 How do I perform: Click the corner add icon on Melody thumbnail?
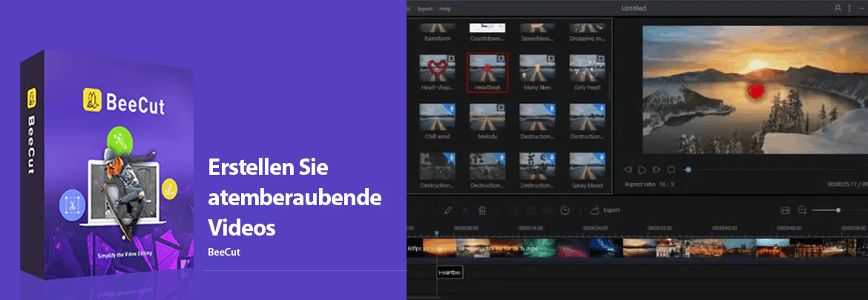[x=502, y=107]
